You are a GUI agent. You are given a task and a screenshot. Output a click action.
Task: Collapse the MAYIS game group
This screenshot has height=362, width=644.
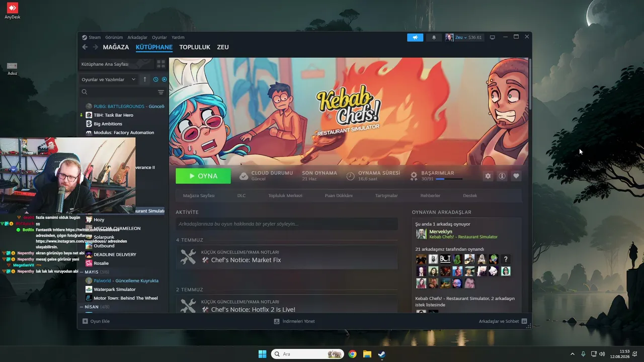(x=82, y=272)
